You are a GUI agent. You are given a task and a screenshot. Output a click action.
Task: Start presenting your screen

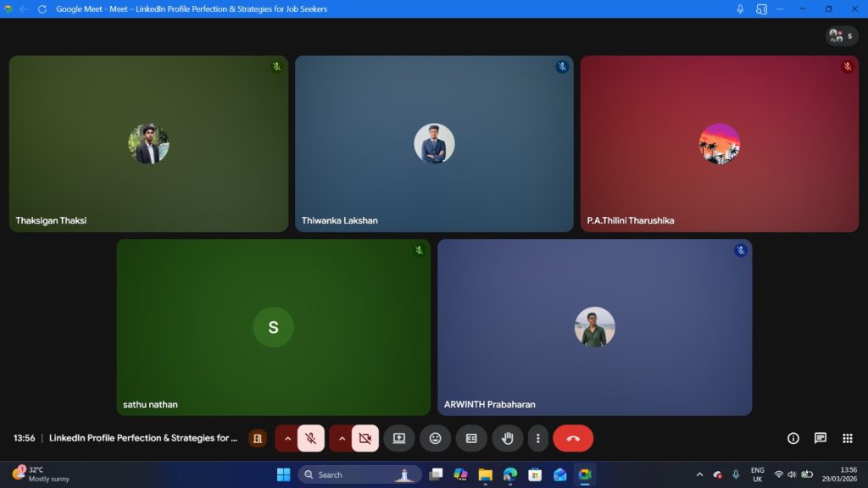coord(398,438)
